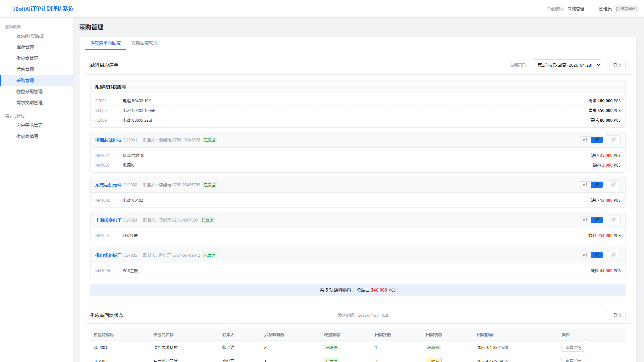
Task: Export the 缺料供应清单 list
Action: pyautogui.click(x=616, y=65)
